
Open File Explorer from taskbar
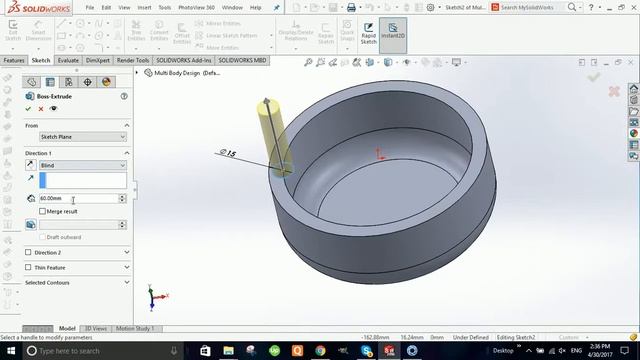point(228,351)
